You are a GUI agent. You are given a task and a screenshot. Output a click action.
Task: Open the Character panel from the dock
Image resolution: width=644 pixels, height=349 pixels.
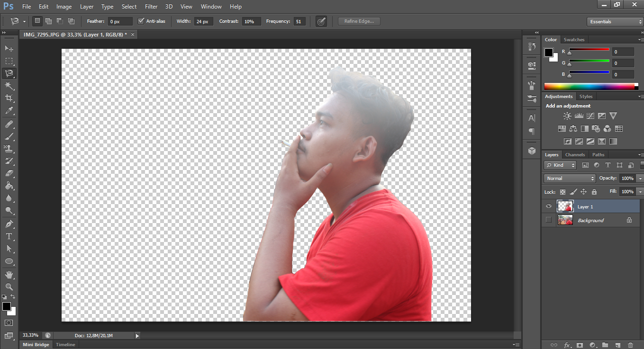coord(532,118)
